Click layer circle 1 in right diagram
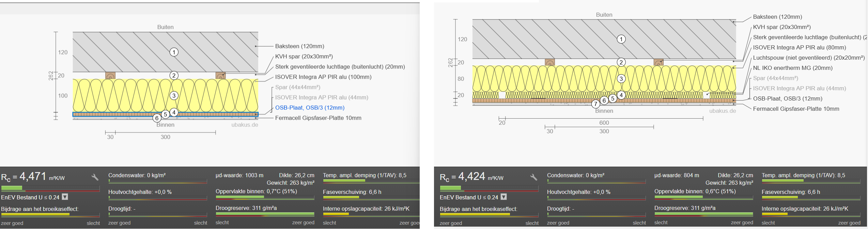Screen dimensions: 868x229 pos(621,39)
